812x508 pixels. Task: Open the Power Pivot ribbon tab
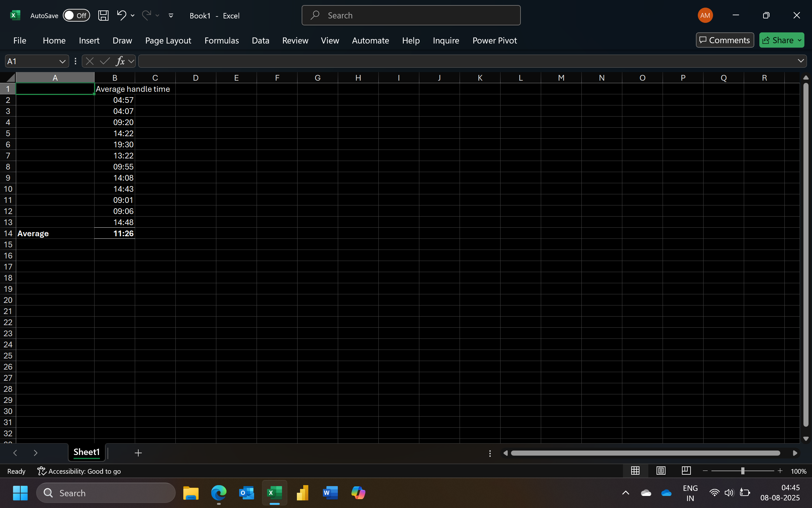click(x=494, y=40)
